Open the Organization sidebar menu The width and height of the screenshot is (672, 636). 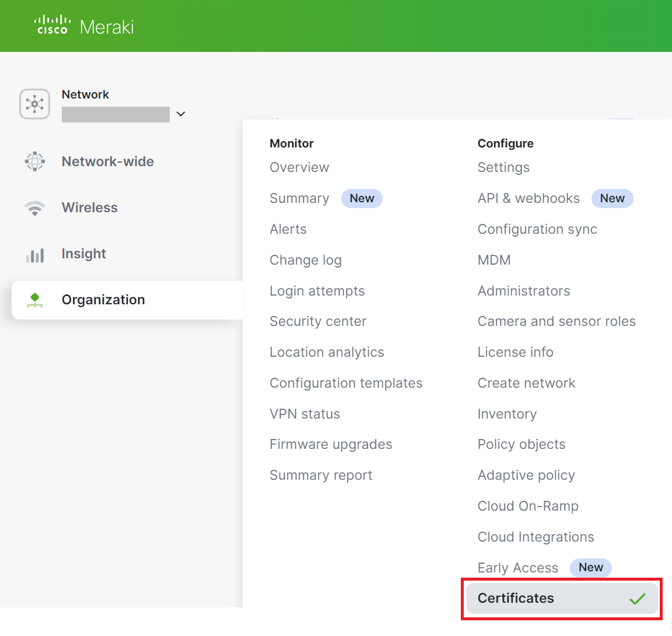(x=103, y=300)
